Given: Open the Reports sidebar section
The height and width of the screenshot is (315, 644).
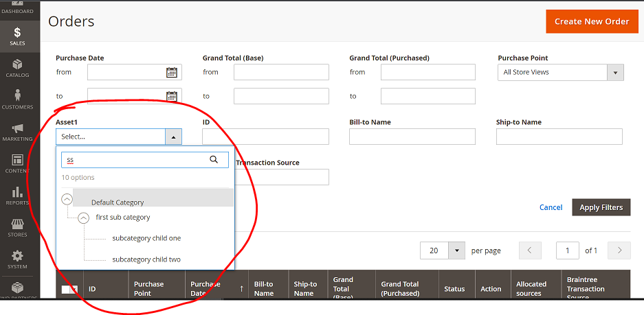Looking at the screenshot, I should click(17, 196).
